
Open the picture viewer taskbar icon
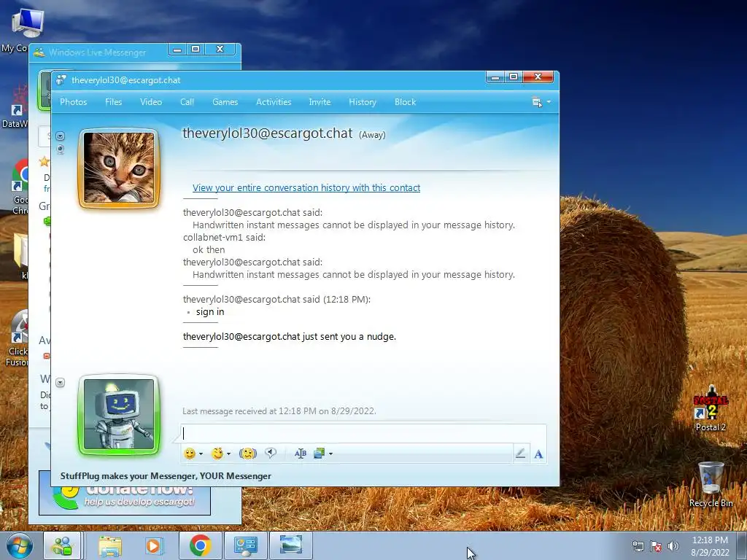point(291,545)
